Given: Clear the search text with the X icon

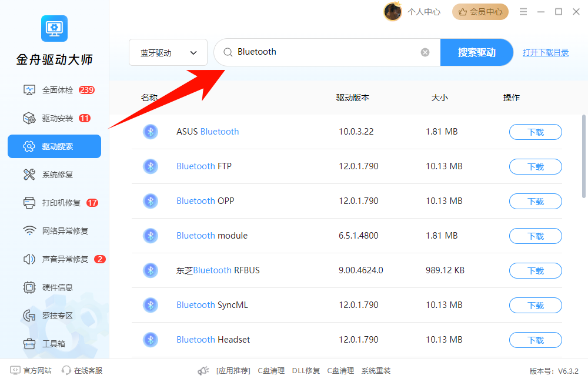Looking at the screenshot, I should point(425,52).
